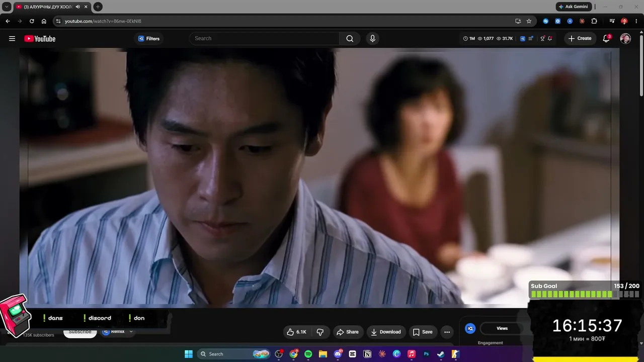Click the install app icon in address bar
This screenshot has height=362, width=644.
click(x=518, y=21)
